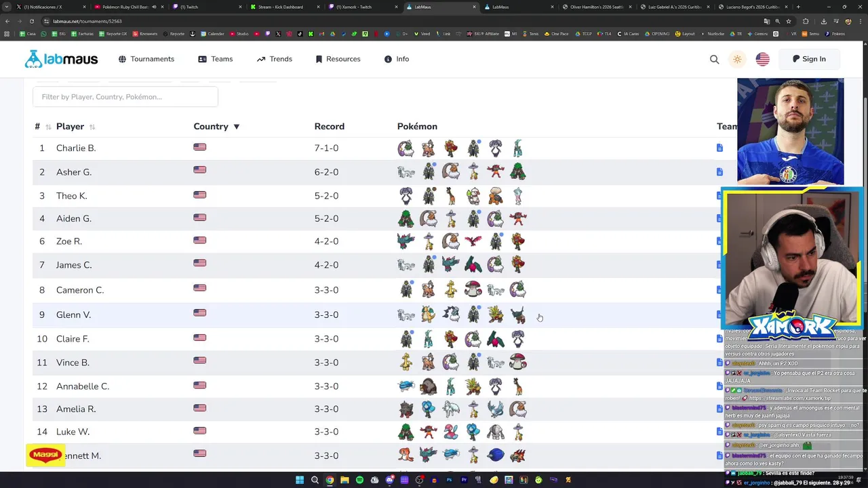Image resolution: width=868 pixels, height=488 pixels.
Task: Open the Tournaments menu
Action: click(146, 59)
